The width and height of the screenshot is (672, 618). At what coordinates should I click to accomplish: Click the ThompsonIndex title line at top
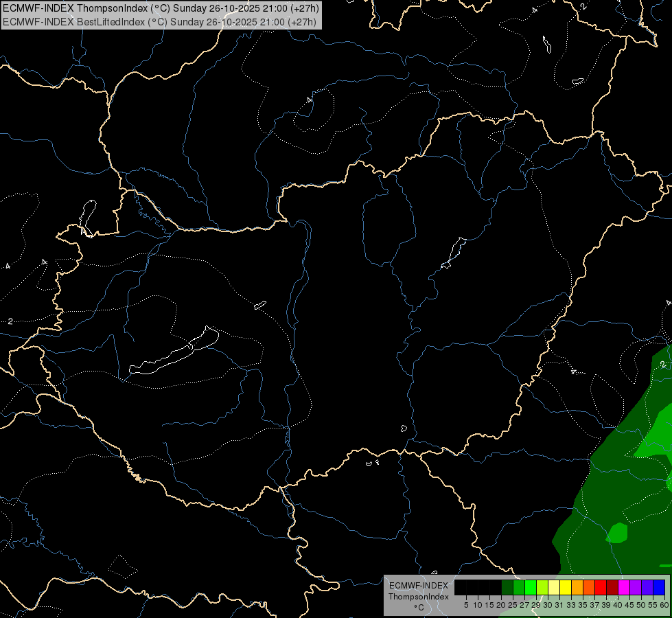coord(161,8)
